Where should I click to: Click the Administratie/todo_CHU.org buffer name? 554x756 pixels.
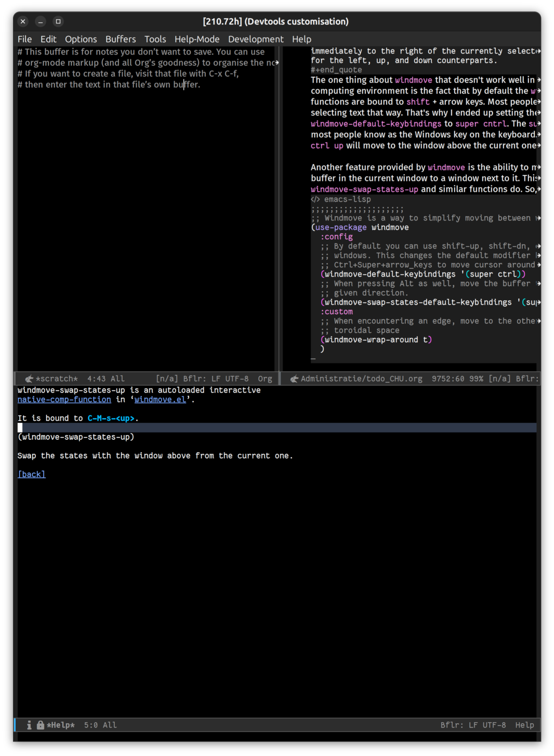click(x=362, y=379)
